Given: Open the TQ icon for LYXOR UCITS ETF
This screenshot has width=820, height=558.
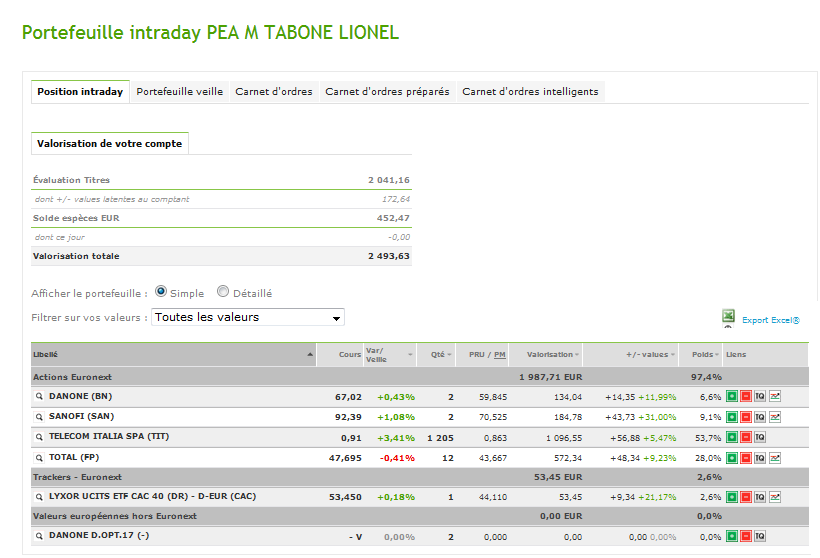Looking at the screenshot, I should pyautogui.click(x=760, y=497).
